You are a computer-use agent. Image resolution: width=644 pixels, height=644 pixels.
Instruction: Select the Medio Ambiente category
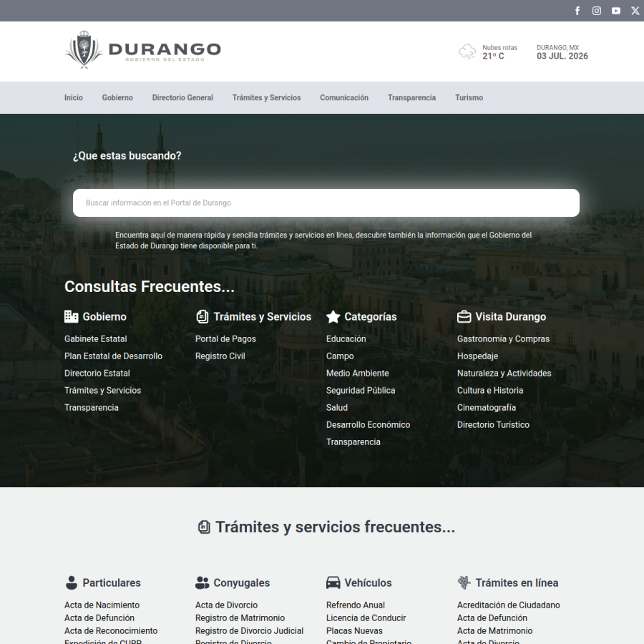point(357,374)
